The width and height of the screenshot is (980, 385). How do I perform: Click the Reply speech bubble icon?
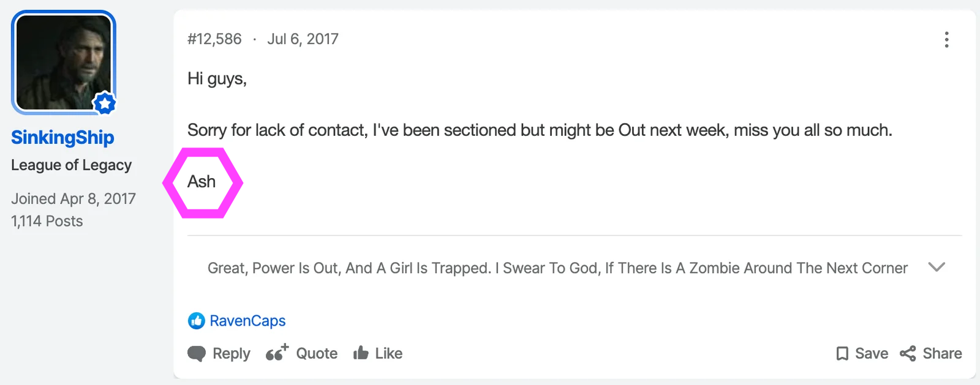pos(197,354)
